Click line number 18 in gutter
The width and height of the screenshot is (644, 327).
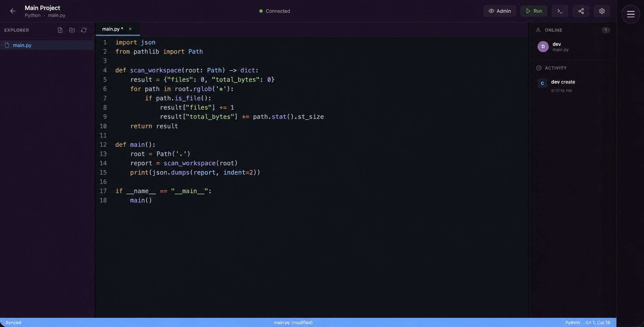pyautogui.click(x=103, y=200)
